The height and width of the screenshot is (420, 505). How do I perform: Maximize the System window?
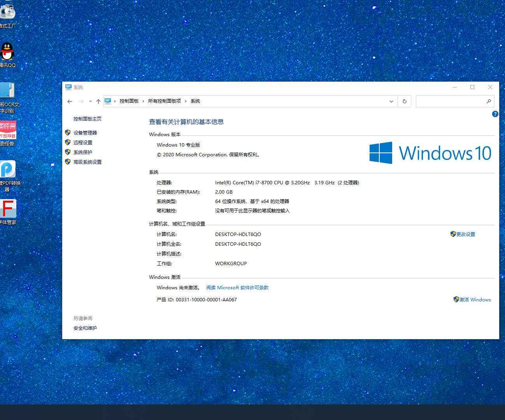tap(472, 87)
